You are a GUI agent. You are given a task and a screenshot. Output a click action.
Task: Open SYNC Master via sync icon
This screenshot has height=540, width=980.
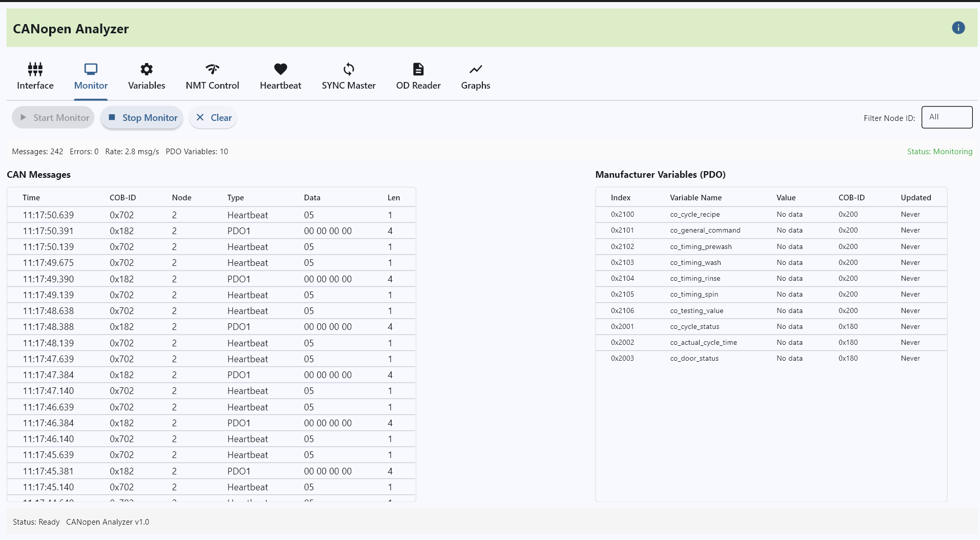coord(349,69)
